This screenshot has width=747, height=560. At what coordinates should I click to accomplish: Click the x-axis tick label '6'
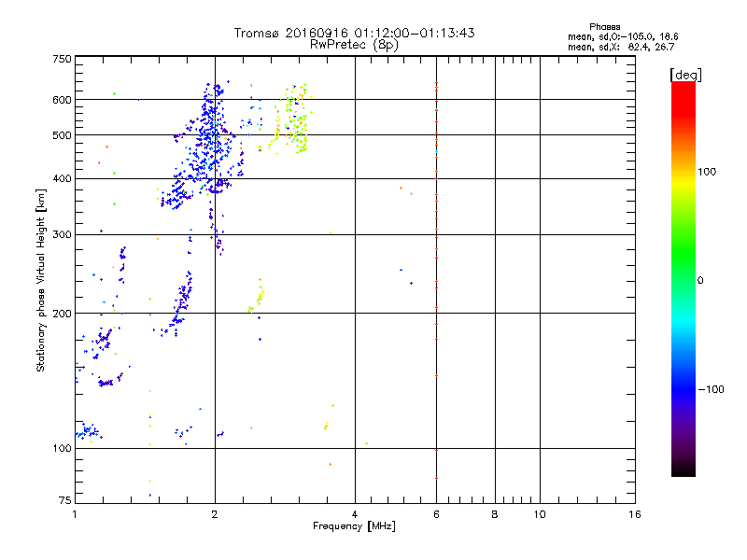(x=436, y=514)
